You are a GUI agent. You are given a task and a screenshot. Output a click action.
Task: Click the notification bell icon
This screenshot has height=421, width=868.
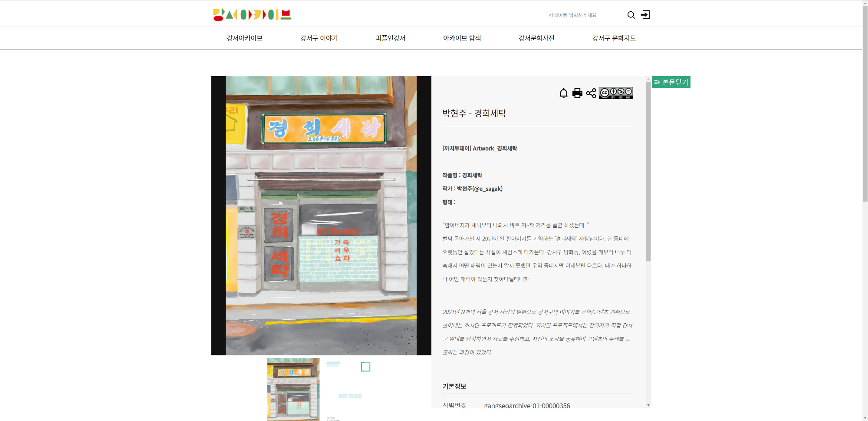point(563,93)
